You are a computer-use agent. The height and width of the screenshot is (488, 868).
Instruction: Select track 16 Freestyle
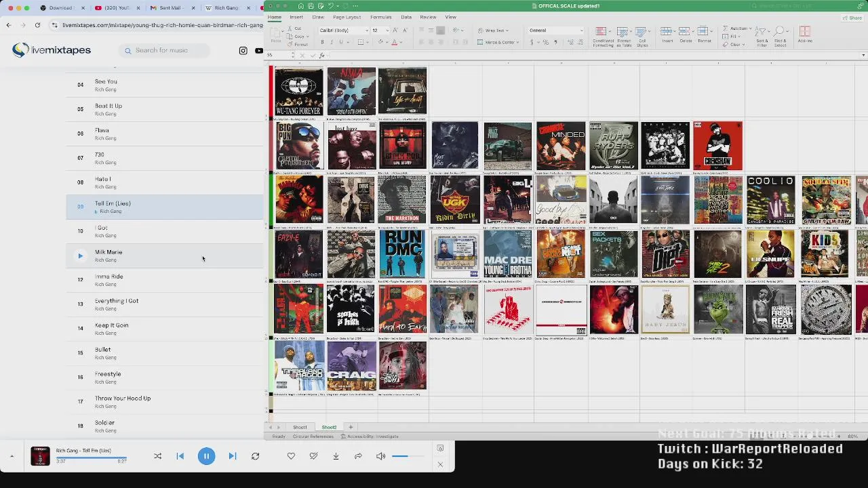tap(165, 378)
